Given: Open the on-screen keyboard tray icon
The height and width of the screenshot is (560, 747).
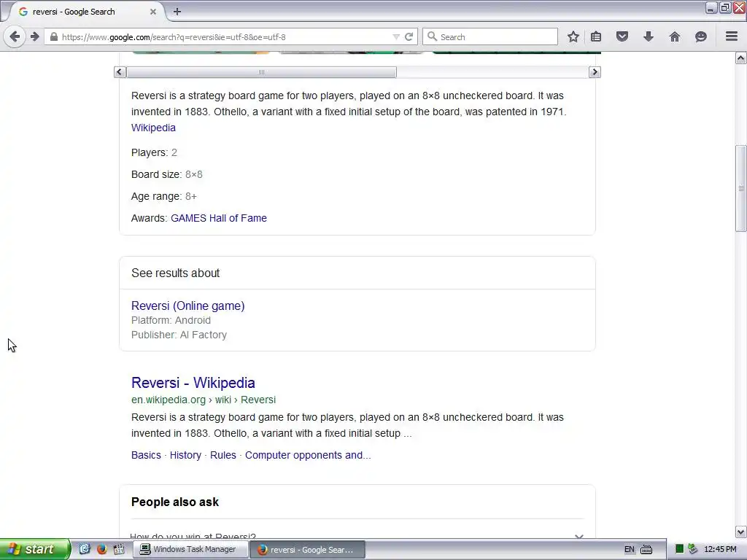Looking at the screenshot, I should [x=646, y=550].
